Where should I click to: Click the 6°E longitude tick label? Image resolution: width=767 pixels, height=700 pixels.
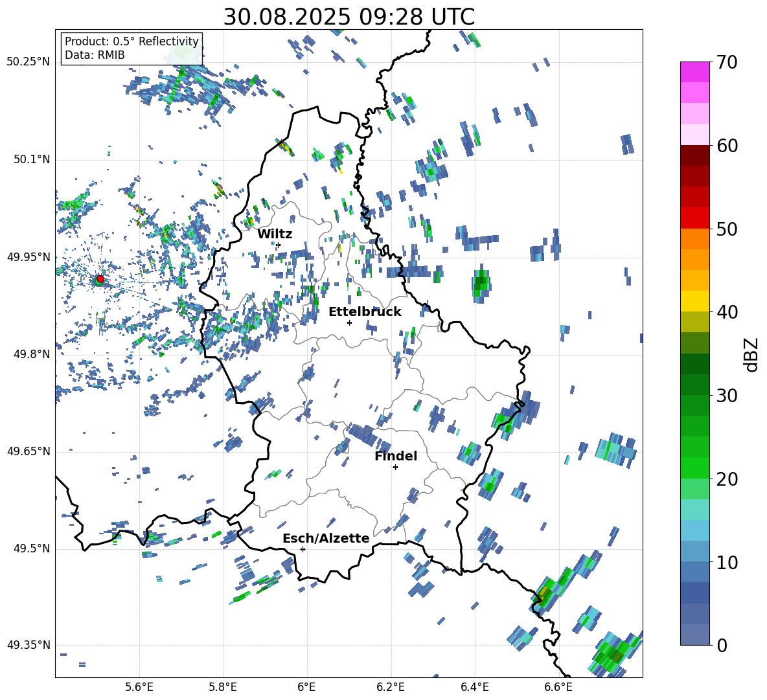click(x=306, y=687)
